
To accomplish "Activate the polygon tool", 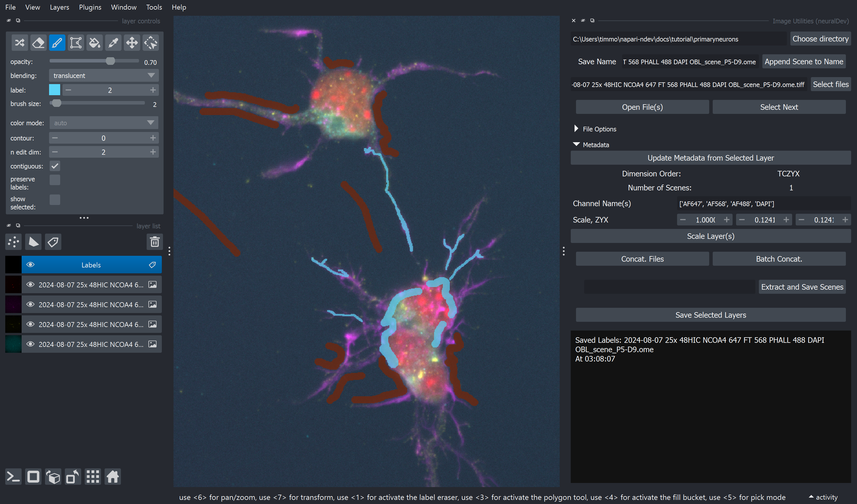I will tap(76, 43).
